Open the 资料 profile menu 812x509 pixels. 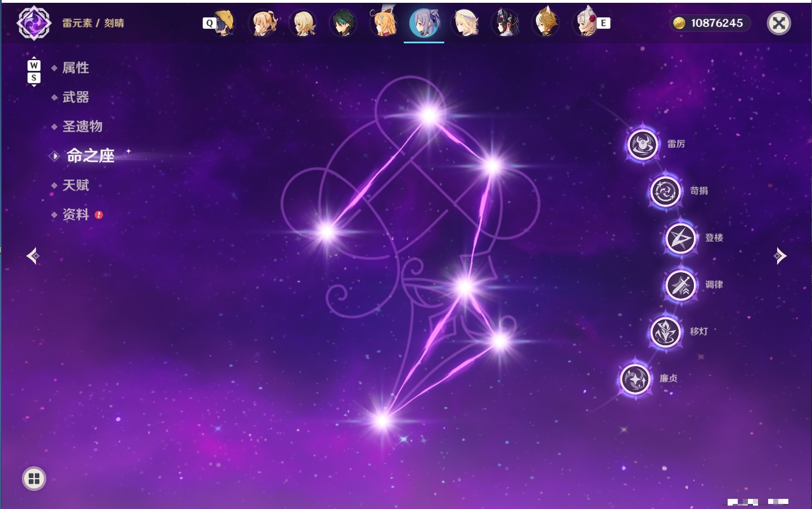75,214
